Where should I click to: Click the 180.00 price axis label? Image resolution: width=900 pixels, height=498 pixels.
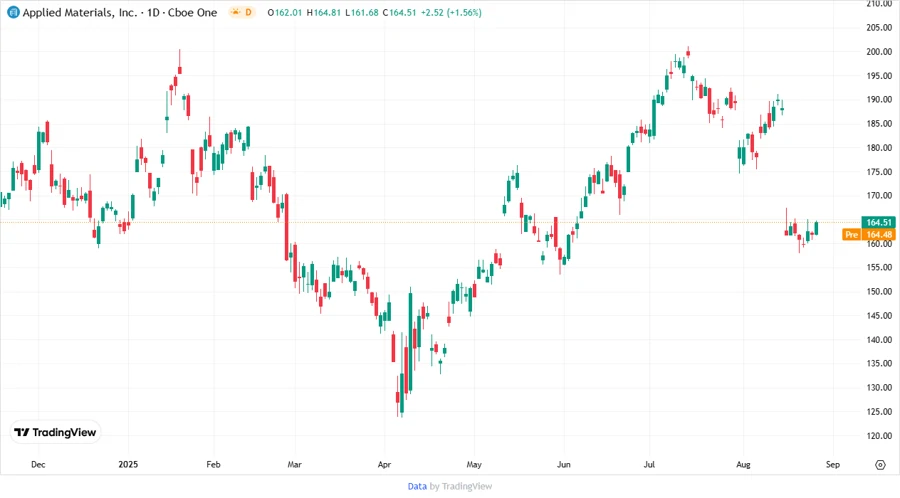click(879, 147)
